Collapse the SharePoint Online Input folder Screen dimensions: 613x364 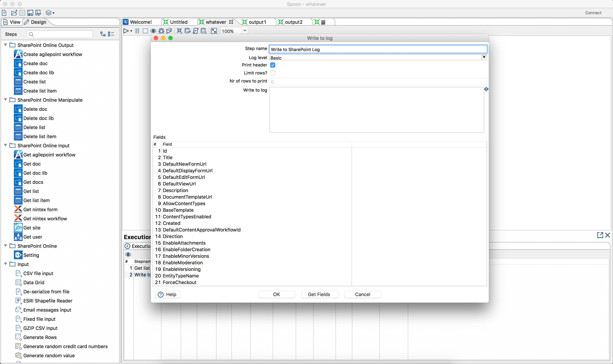click(x=5, y=145)
